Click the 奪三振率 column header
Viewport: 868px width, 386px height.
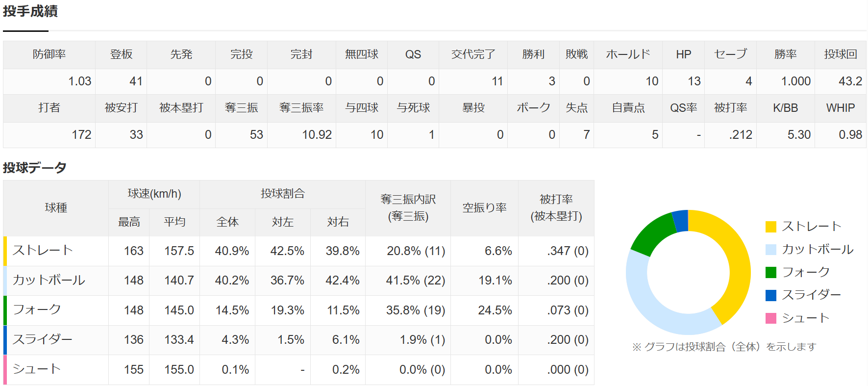point(301,108)
